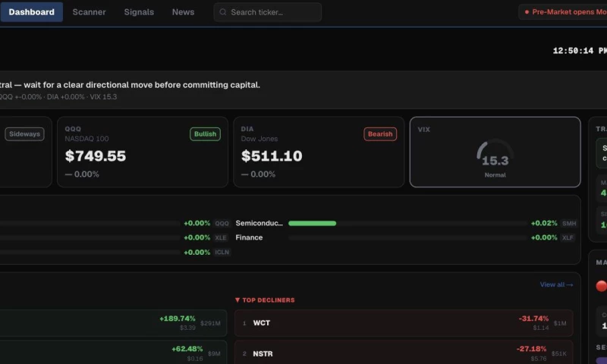Click the search magnifier icon
Viewport: 607px width, 364px height.
tap(223, 12)
